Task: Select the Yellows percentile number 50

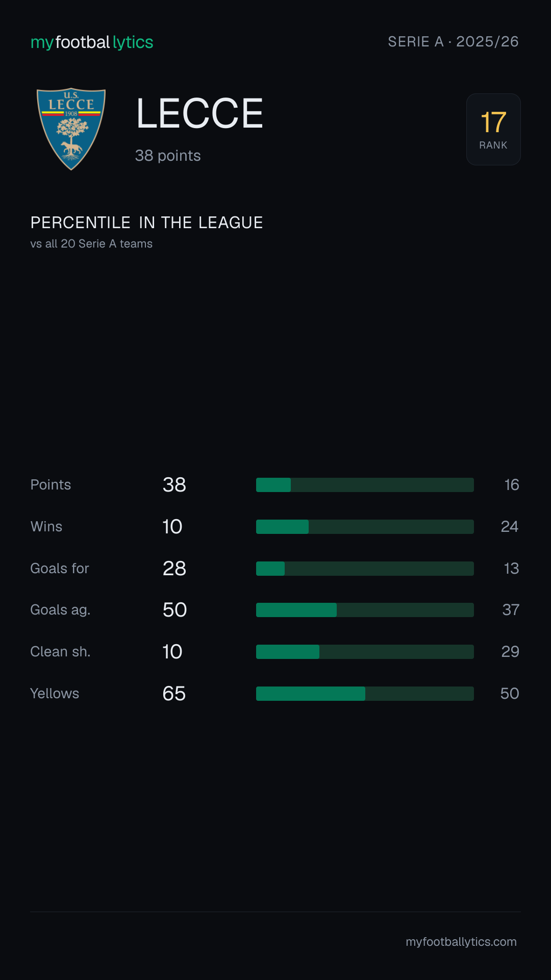Action: [510, 694]
